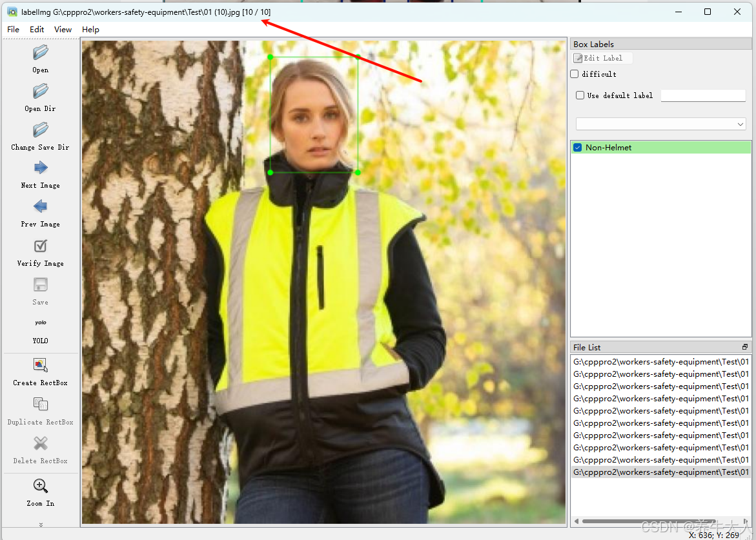Image resolution: width=756 pixels, height=540 pixels.
Task: Expand the toolbar overflow chevron
Action: (x=41, y=525)
